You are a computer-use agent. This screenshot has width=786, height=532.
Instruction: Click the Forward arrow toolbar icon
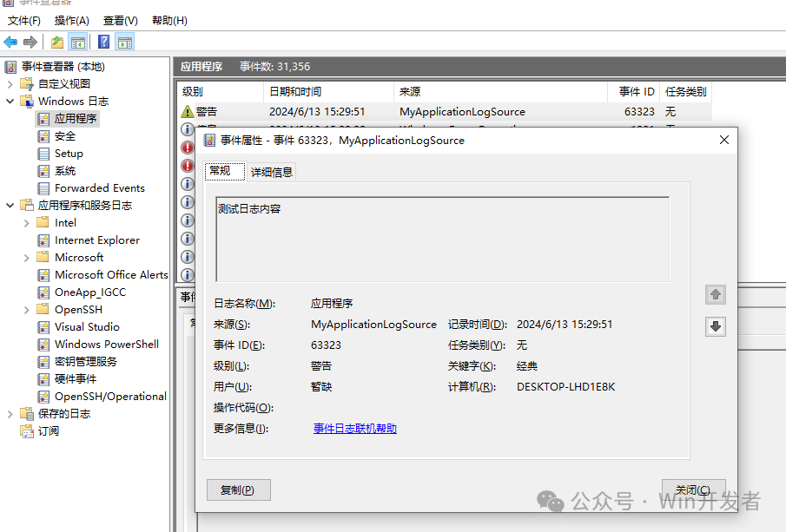pos(30,42)
